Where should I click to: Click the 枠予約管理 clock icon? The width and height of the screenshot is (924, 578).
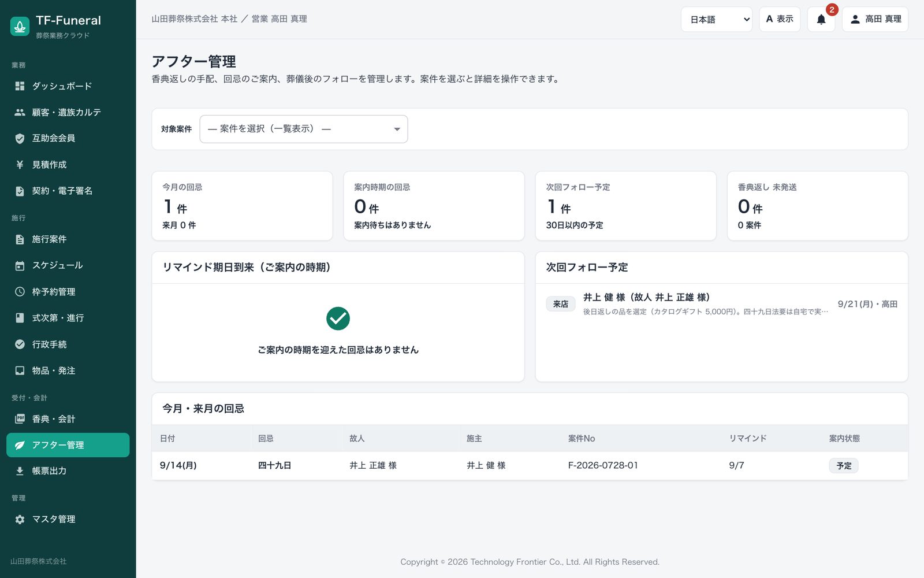[20, 292]
